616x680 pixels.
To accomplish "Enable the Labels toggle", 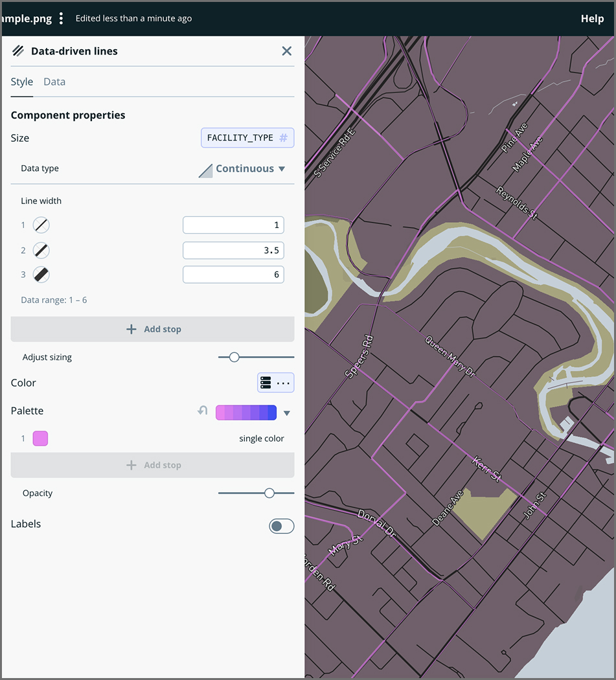I will click(x=281, y=526).
